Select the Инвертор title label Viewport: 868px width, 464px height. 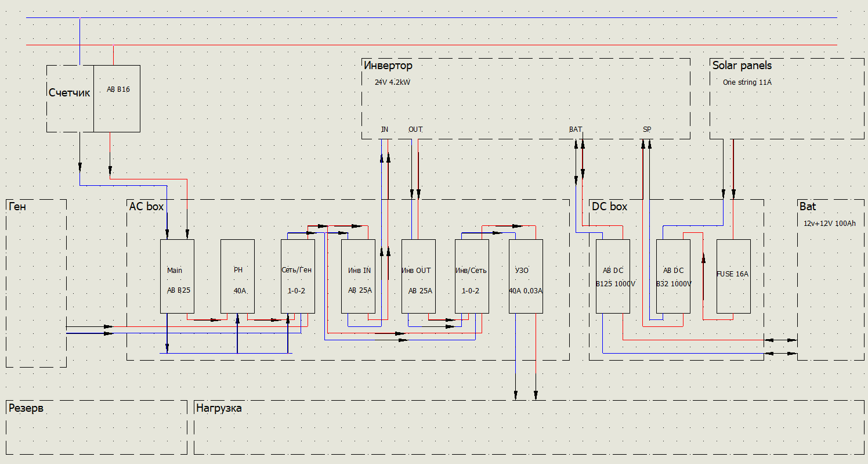(388, 66)
